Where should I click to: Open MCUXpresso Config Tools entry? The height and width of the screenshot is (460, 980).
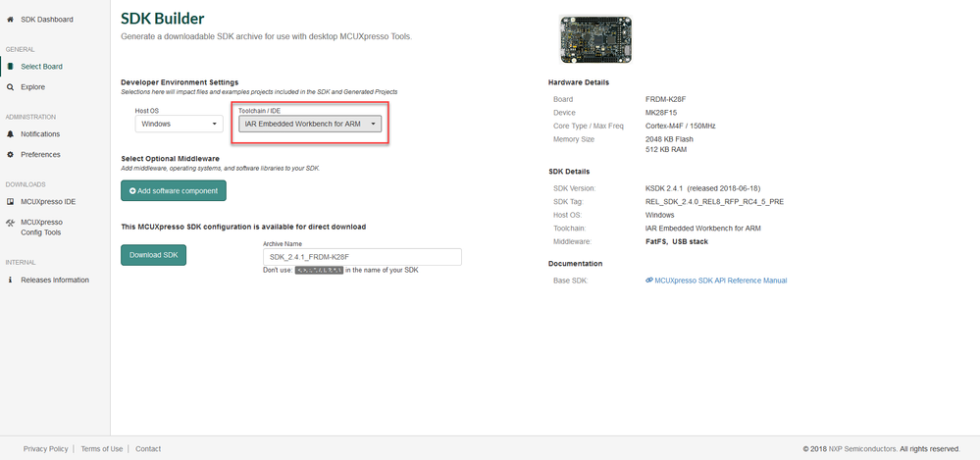pyautogui.click(x=41, y=228)
